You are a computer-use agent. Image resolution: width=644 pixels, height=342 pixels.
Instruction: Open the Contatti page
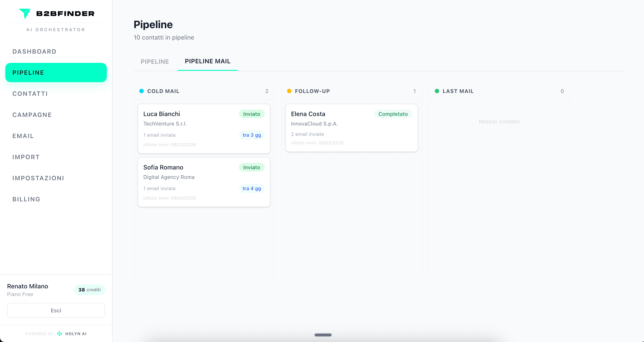tap(30, 93)
